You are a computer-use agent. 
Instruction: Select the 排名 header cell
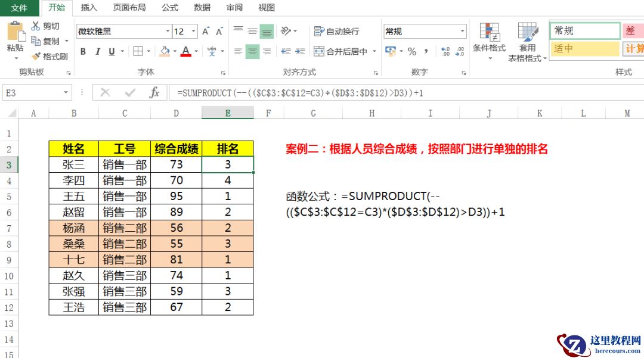tap(228, 148)
